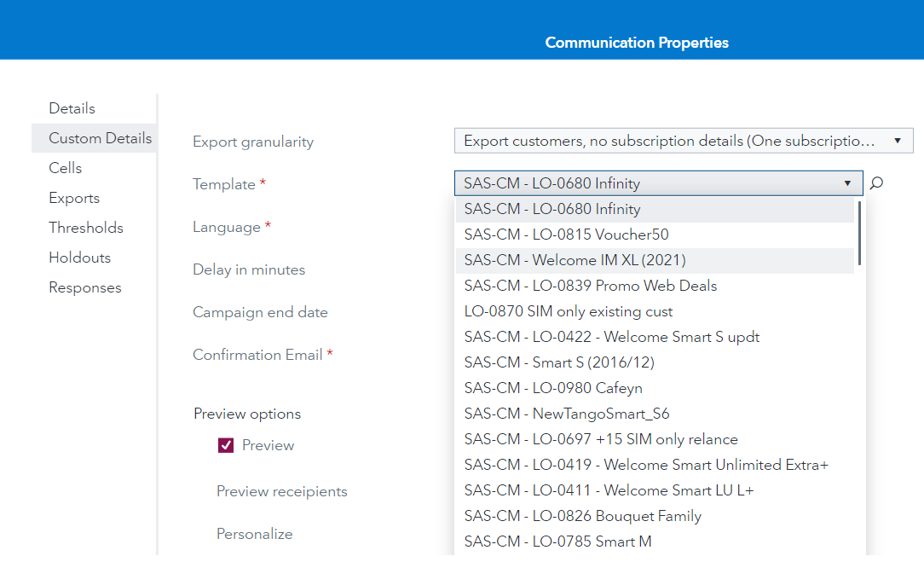Image resolution: width=924 pixels, height=585 pixels.
Task: Select template SAS-CM - LO-0815 Voucher50
Action: [x=565, y=234]
